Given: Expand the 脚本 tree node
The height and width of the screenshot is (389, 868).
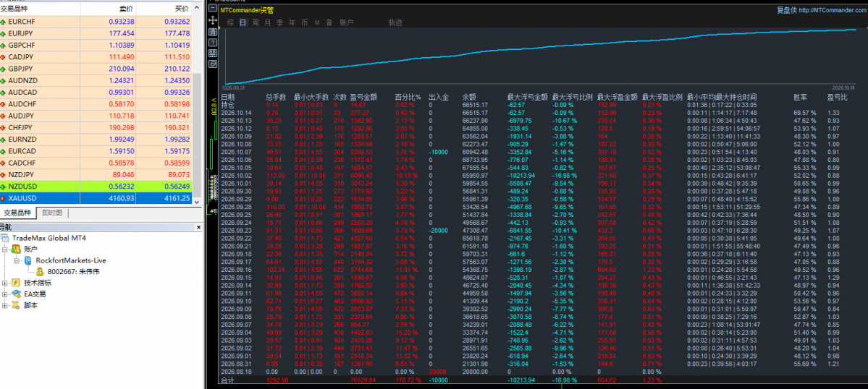Looking at the screenshot, I should click(5, 305).
